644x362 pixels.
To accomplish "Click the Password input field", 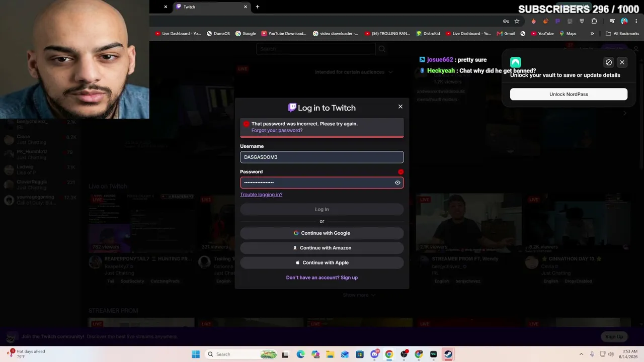I will click(x=322, y=183).
